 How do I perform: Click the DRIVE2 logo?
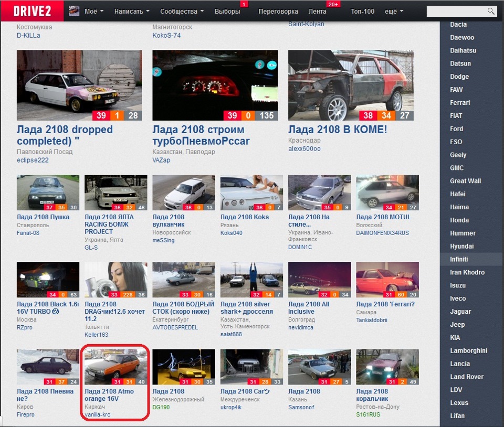(x=32, y=11)
